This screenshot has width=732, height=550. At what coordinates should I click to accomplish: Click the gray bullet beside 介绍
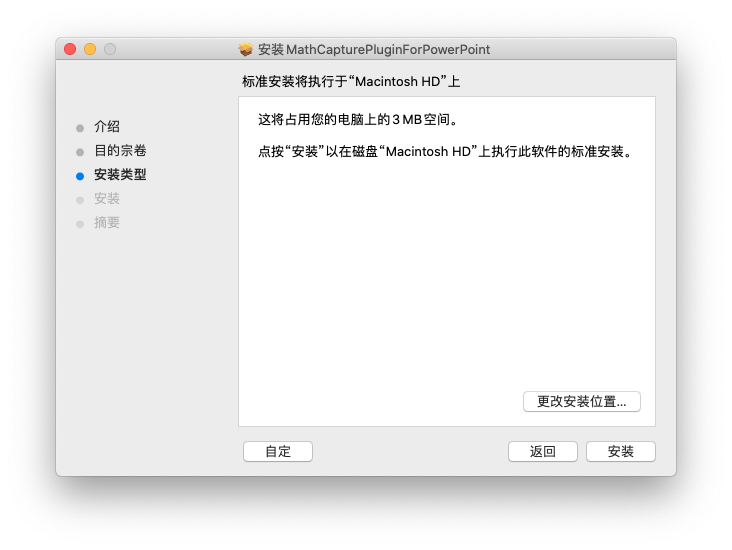click(x=80, y=128)
